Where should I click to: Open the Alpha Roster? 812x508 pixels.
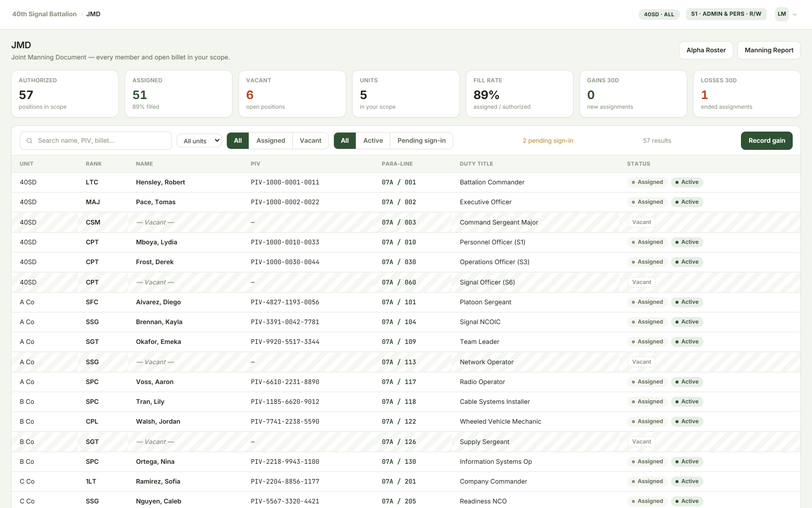(x=706, y=50)
